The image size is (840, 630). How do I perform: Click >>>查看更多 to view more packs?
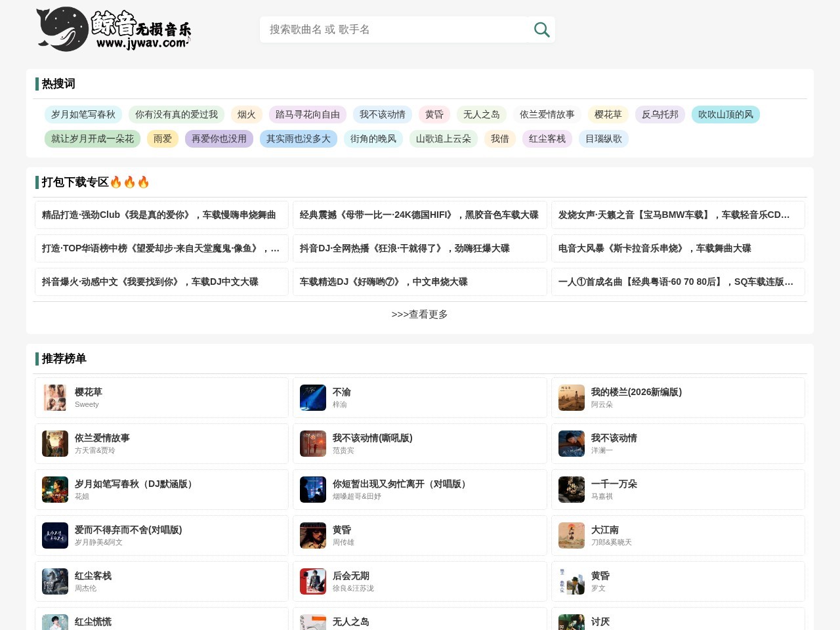(x=420, y=314)
